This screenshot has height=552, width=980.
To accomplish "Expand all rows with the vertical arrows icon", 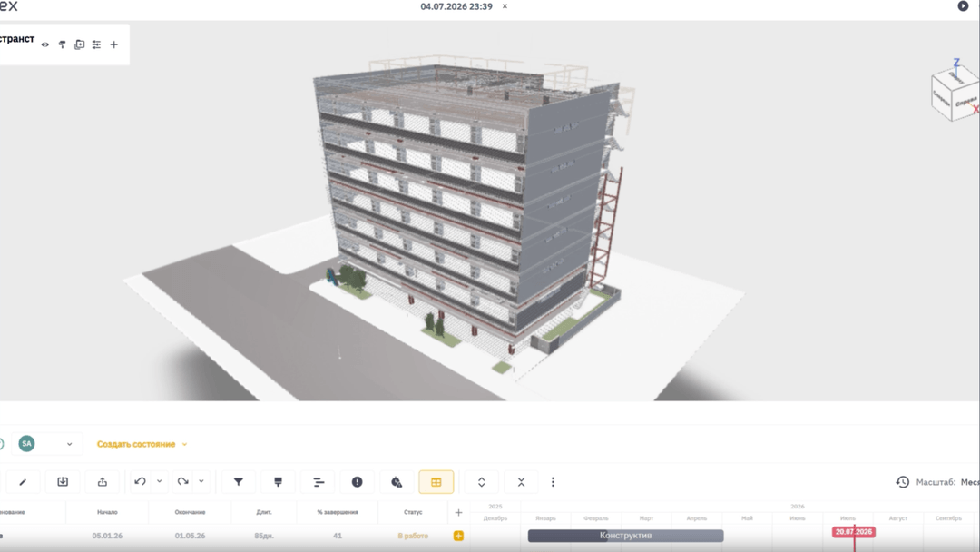I will [481, 482].
